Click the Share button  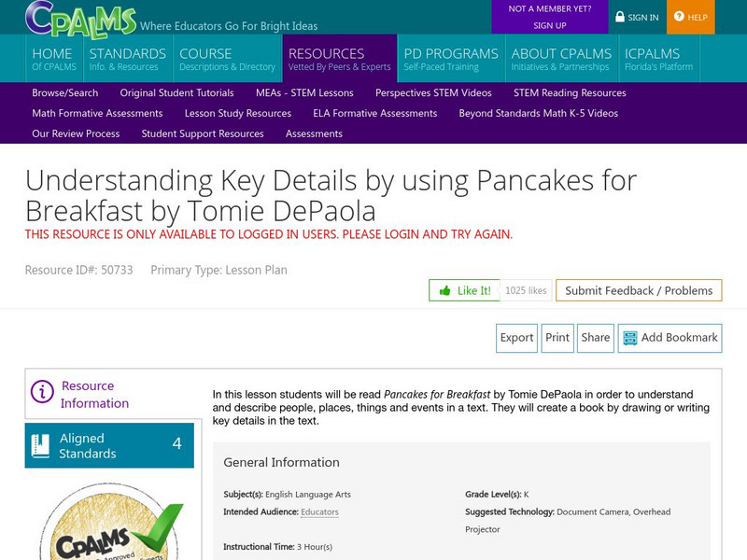point(595,338)
